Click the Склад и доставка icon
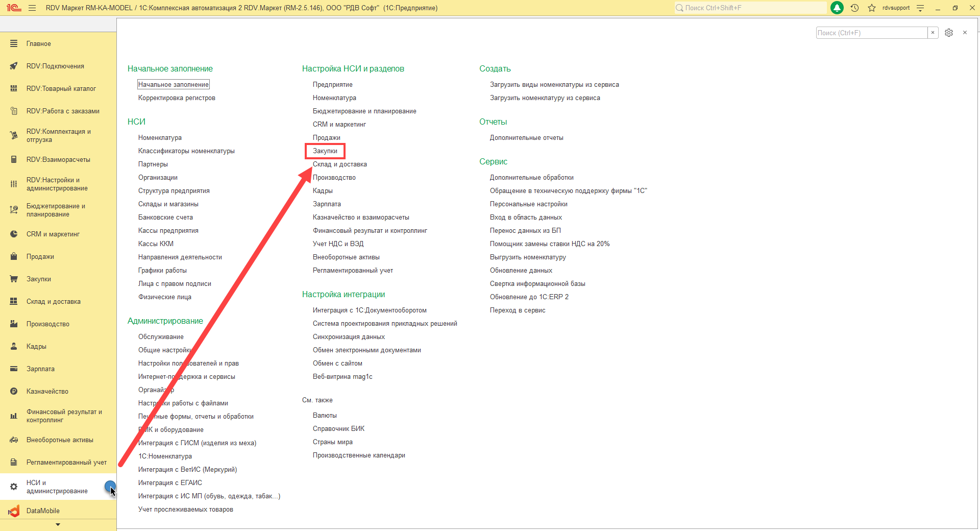 coord(14,302)
